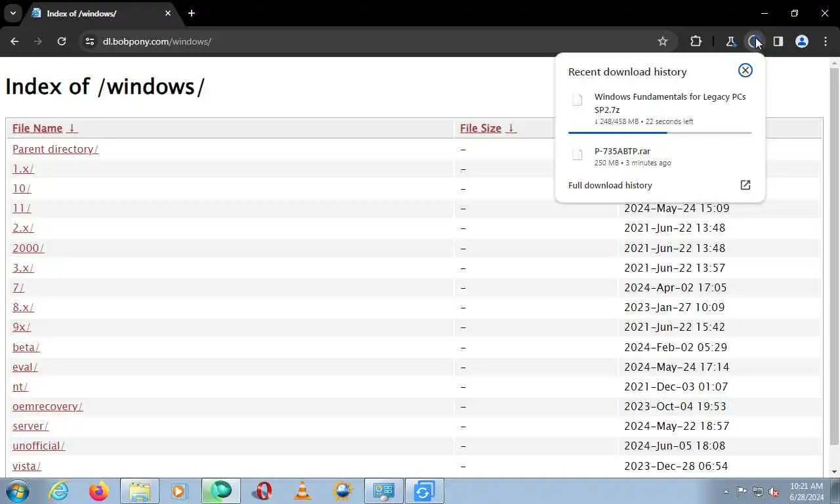Open the 9x/ folder
The image size is (840, 504).
22,327
